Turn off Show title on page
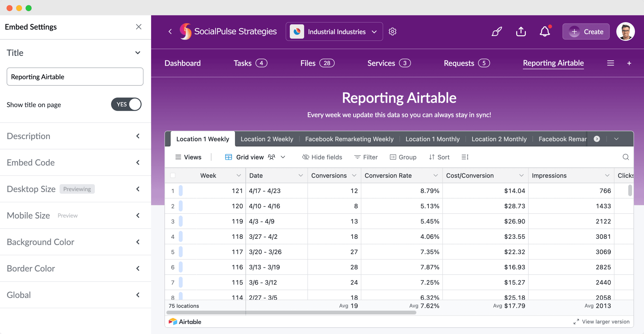This screenshot has width=644, height=334. (126, 104)
